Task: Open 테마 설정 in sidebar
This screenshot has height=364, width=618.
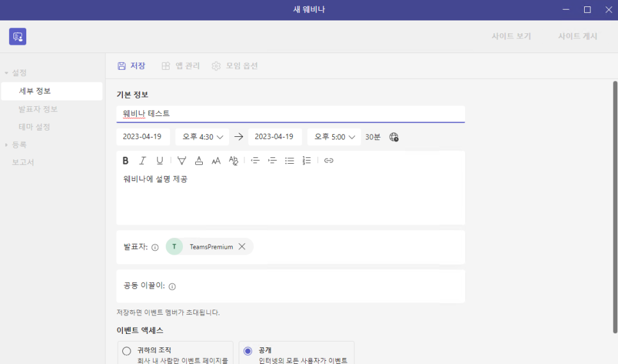Action: click(x=35, y=127)
